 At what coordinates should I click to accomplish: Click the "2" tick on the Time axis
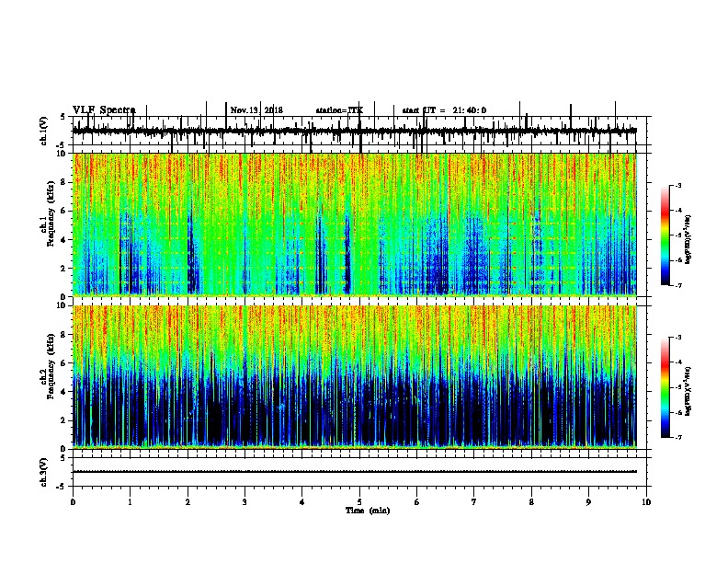click(188, 502)
